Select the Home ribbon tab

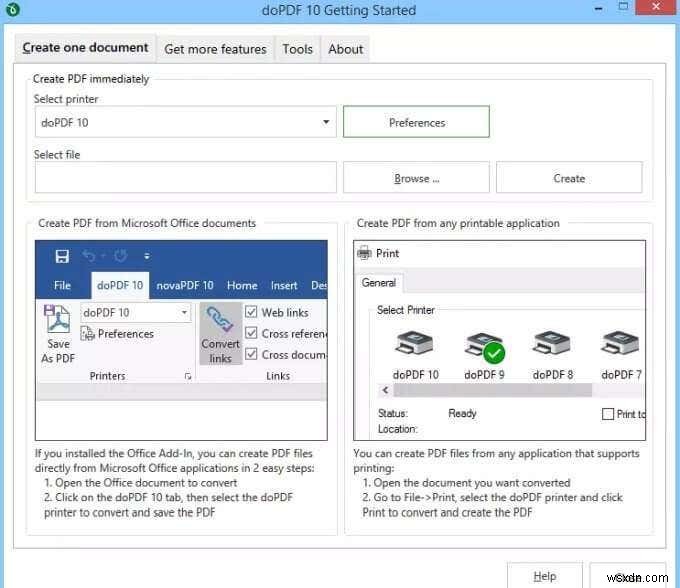pyautogui.click(x=242, y=285)
